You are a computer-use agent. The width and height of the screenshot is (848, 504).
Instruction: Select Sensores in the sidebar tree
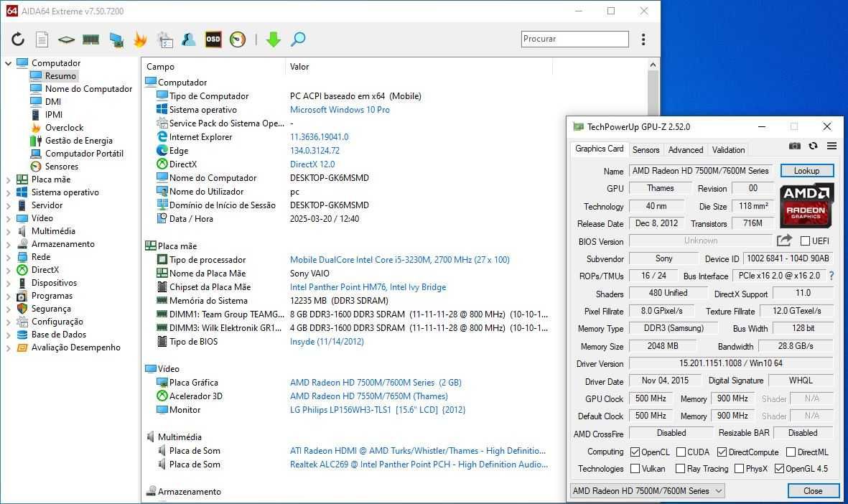[x=62, y=167]
